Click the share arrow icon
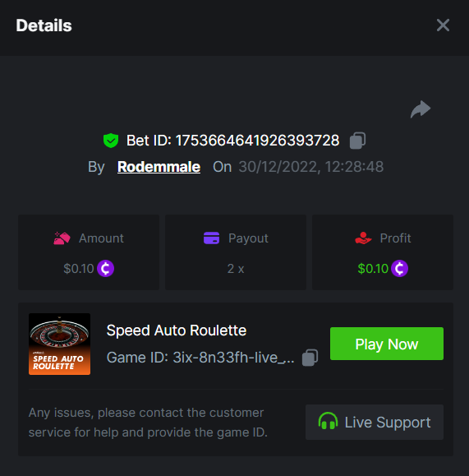 (x=421, y=109)
